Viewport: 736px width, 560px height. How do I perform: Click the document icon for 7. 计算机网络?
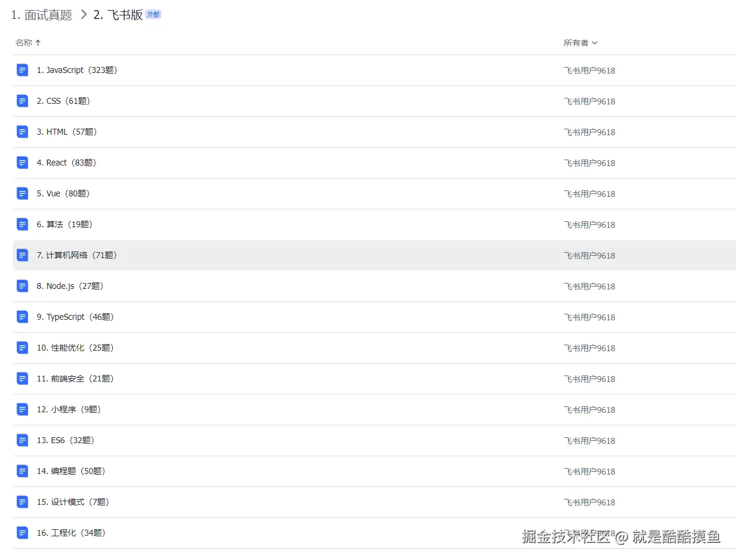click(22, 255)
